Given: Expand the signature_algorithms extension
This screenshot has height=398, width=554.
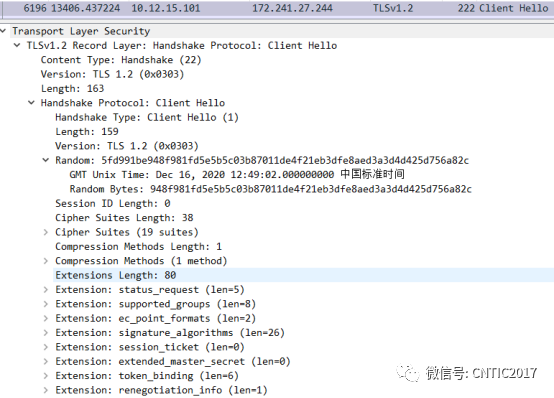Looking at the screenshot, I should 46,333.
